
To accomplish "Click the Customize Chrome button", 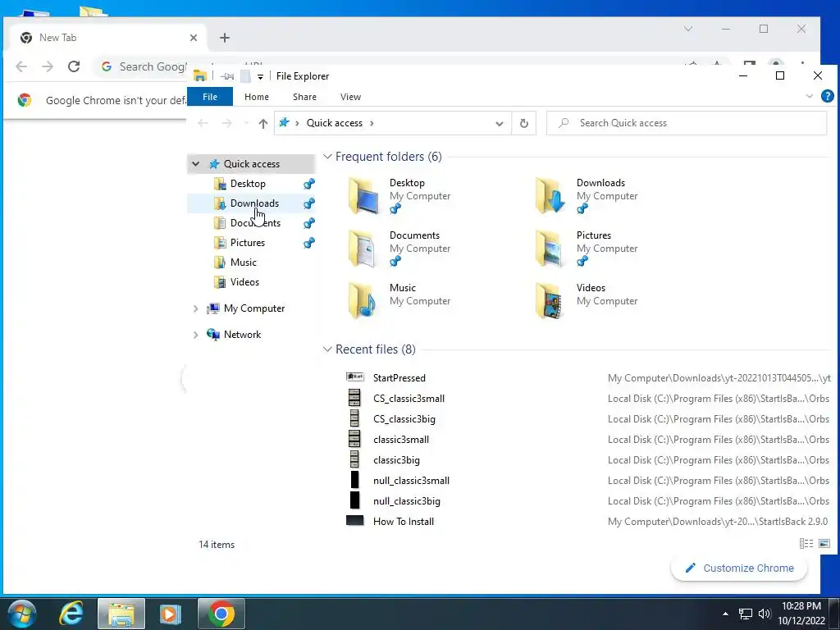I will click(739, 568).
